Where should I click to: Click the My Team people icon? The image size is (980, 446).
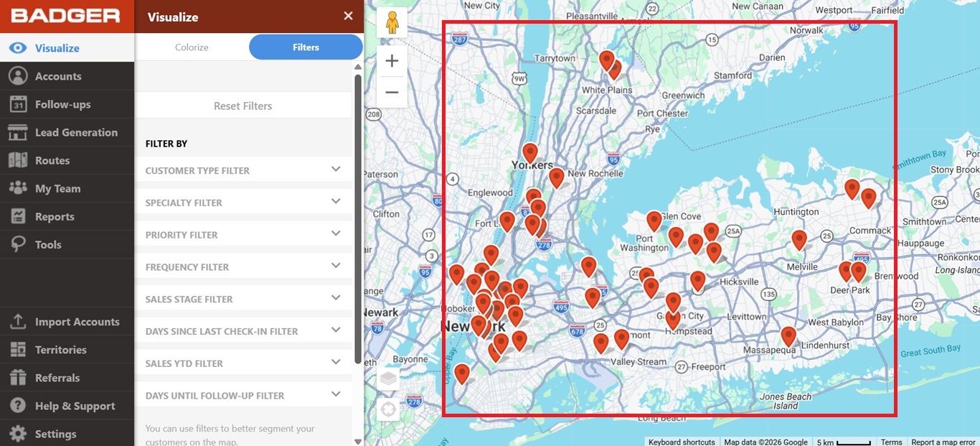click(18, 188)
